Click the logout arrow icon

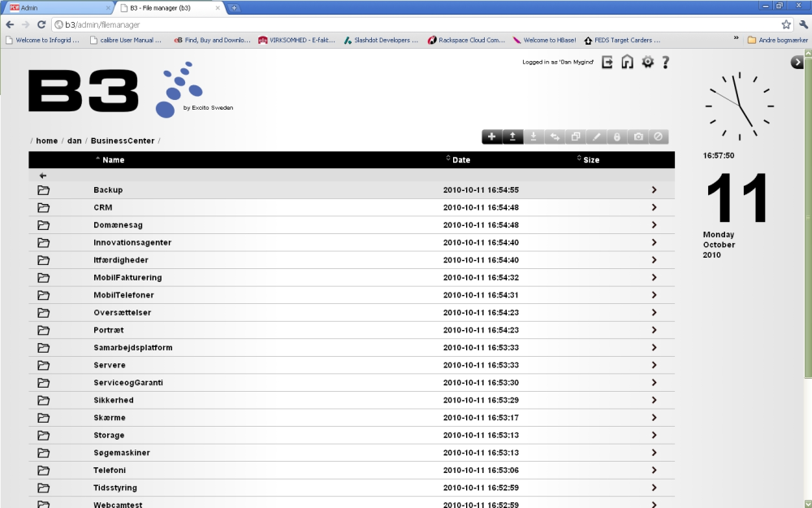[x=607, y=63]
